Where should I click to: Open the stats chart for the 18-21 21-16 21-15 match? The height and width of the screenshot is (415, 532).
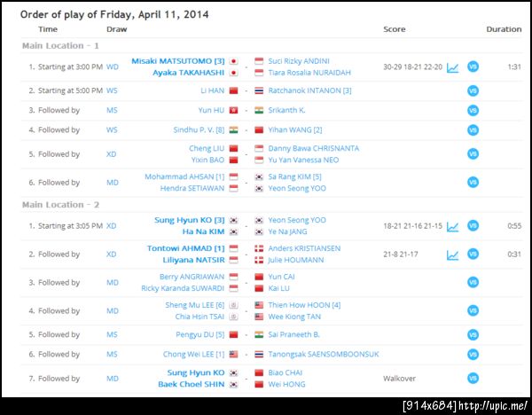coord(452,226)
